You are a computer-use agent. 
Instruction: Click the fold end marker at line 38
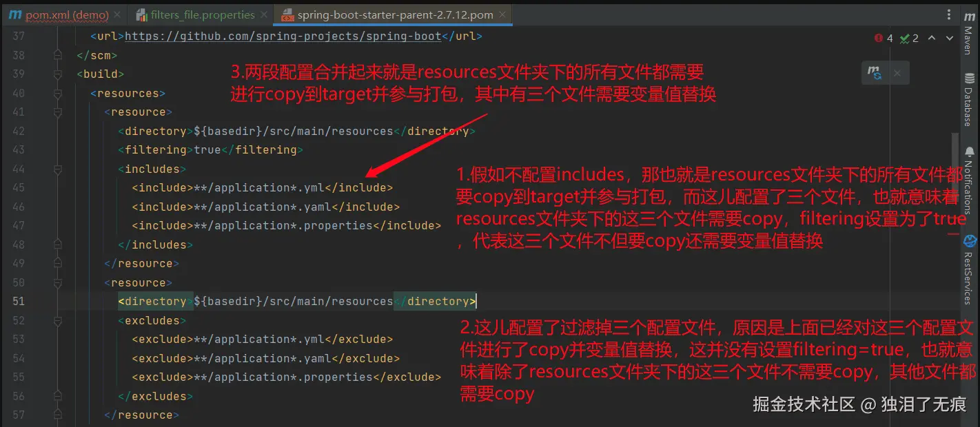coord(58,55)
